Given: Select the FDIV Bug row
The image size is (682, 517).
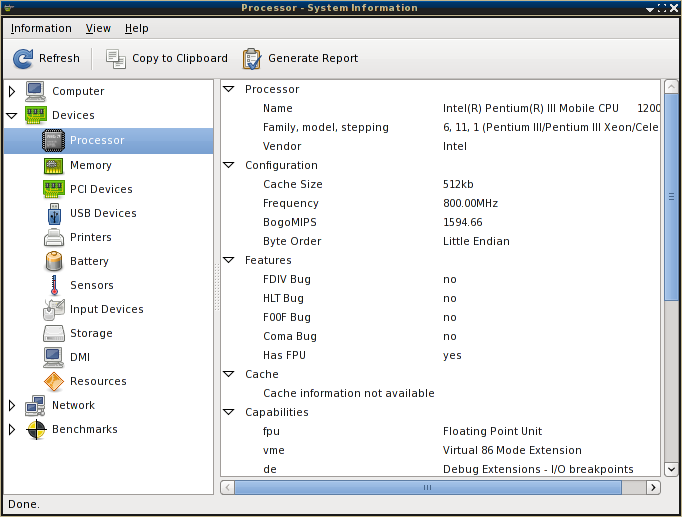Looking at the screenshot, I should [441, 279].
